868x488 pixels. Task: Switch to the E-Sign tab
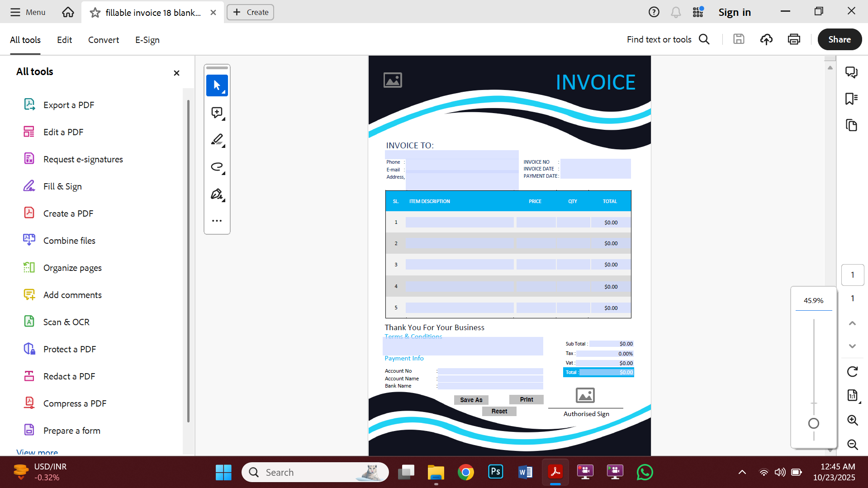pos(147,40)
